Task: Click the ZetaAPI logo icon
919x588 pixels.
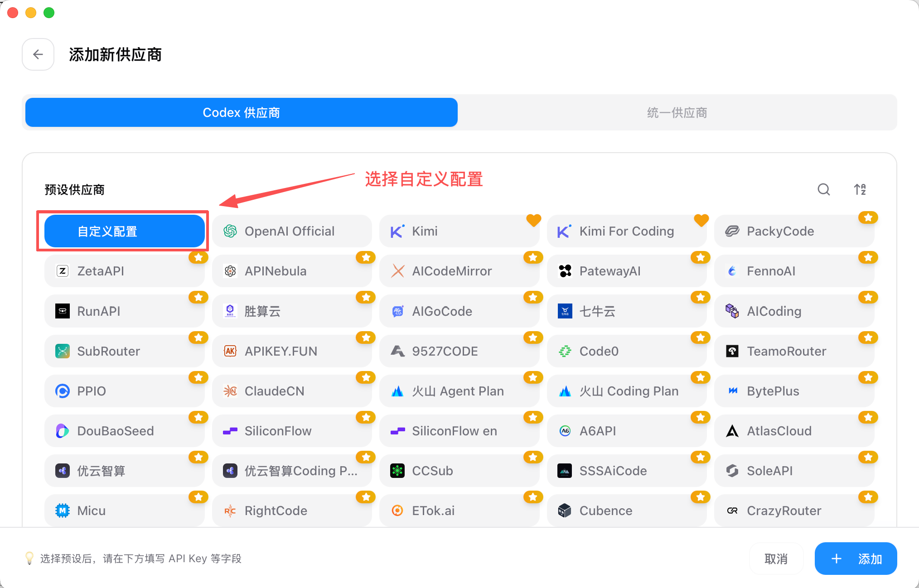Action: point(63,271)
